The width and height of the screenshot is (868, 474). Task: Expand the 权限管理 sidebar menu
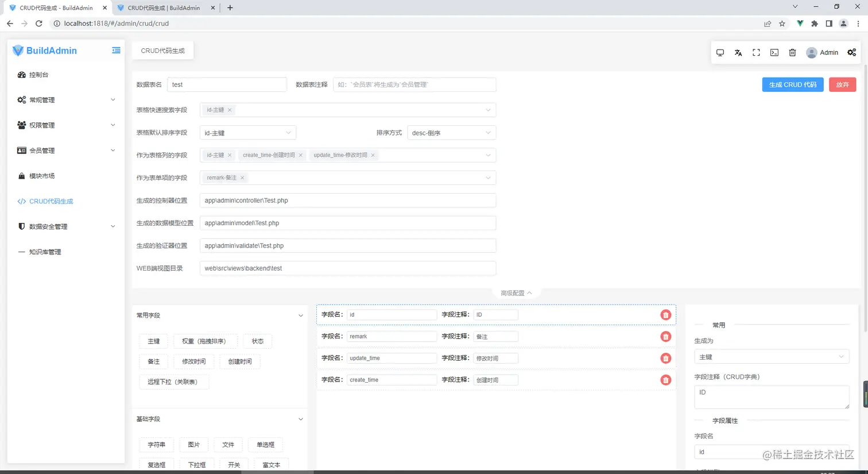(66, 125)
